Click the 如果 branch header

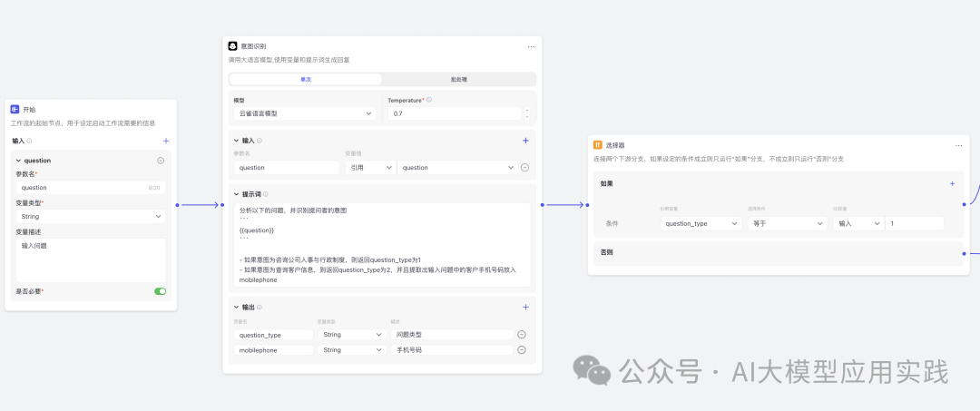(606, 184)
